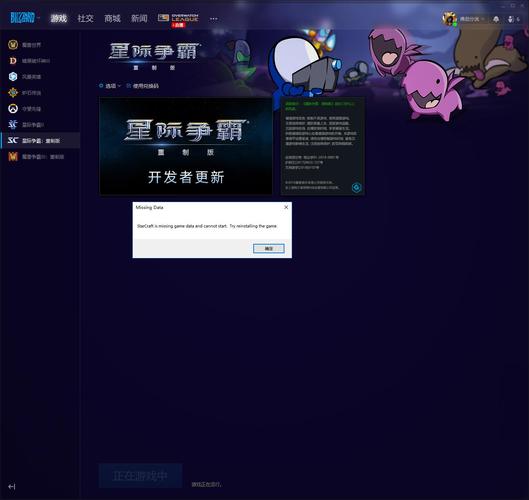Open Warcraft III Reforged icon

coord(13,157)
